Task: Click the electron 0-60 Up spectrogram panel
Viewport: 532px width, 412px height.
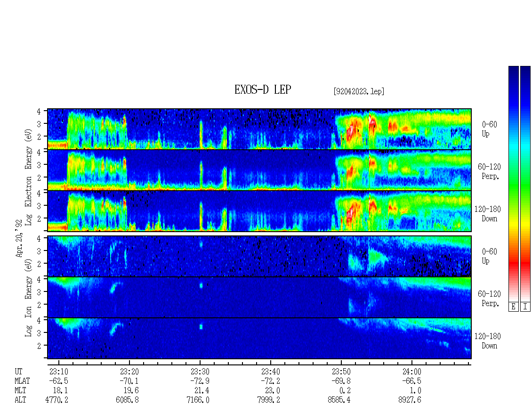Action: tap(259, 129)
